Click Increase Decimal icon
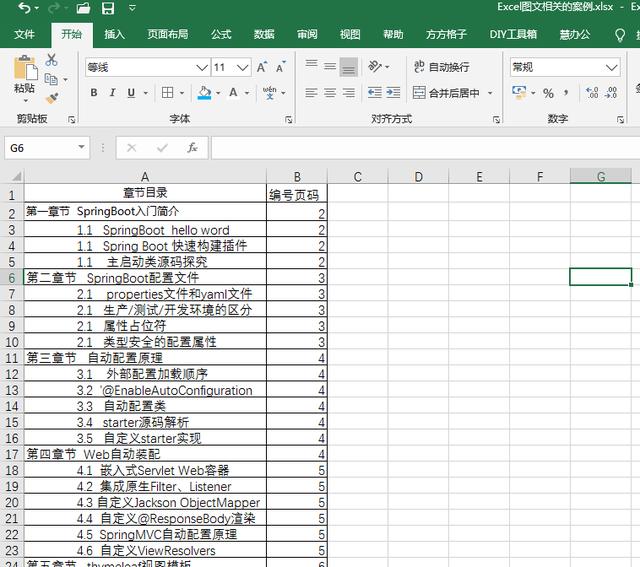Viewport: 640px width, 567px height. 592,93
